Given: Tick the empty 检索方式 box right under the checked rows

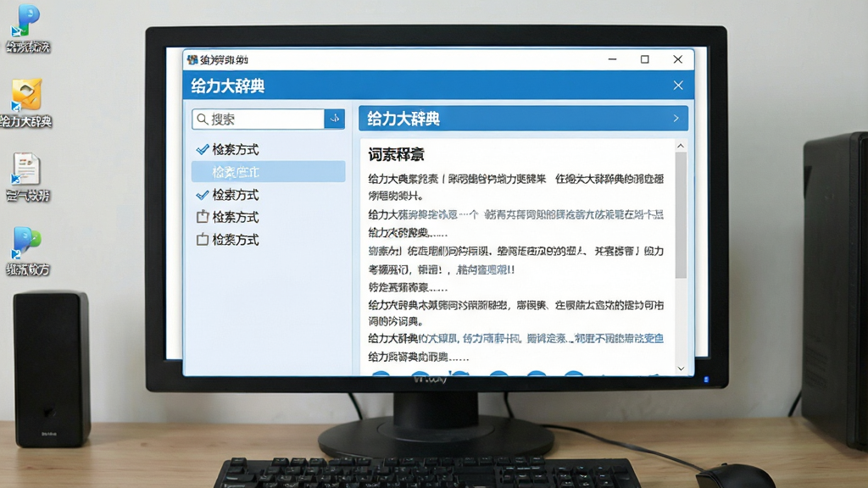Looking at the screenshot, I should [x=203, y=217].
